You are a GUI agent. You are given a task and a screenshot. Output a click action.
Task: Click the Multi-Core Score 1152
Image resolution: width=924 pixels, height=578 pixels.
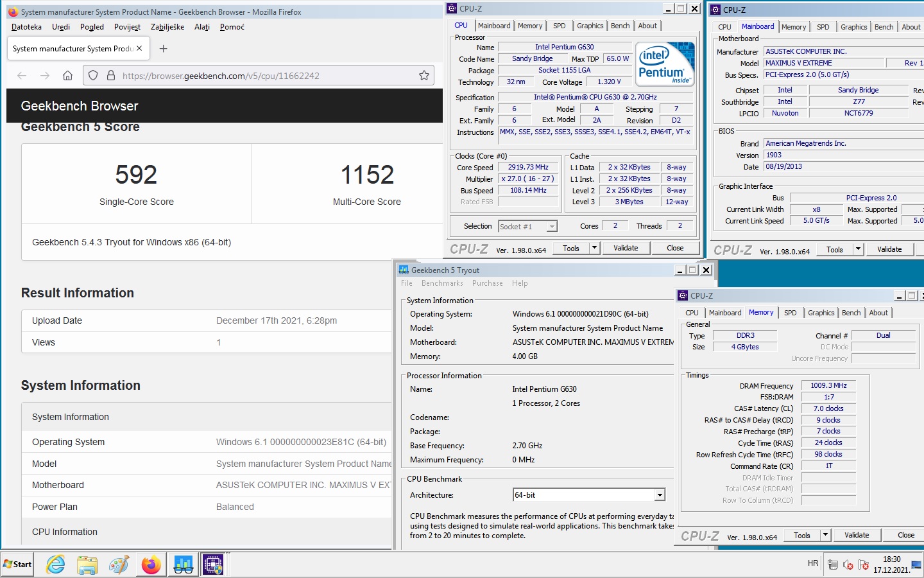[367, 175]
